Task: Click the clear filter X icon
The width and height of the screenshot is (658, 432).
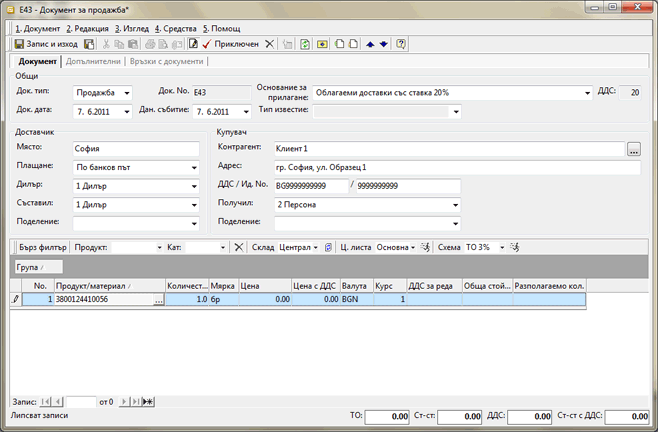Action: pos(238,247)
